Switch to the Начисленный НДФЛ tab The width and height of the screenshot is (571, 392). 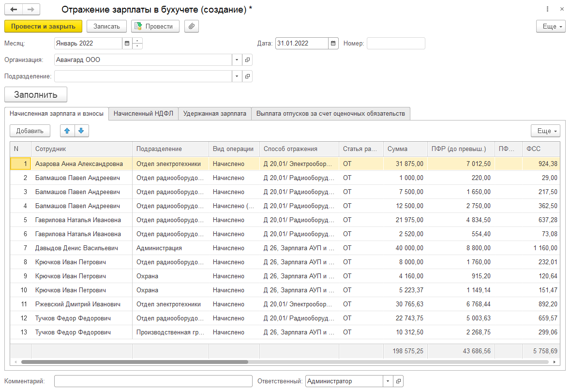(x=143, y=114)
